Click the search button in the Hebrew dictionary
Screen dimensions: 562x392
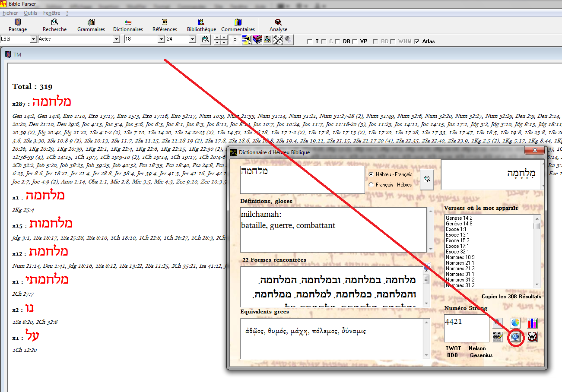426,179
